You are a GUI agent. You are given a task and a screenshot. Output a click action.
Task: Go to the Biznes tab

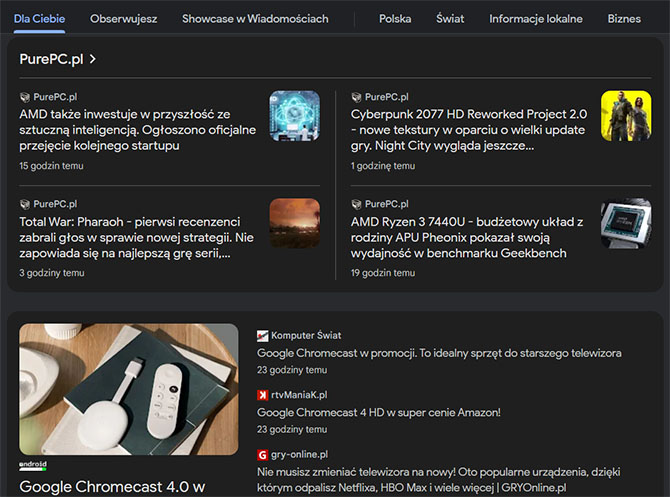624,19
